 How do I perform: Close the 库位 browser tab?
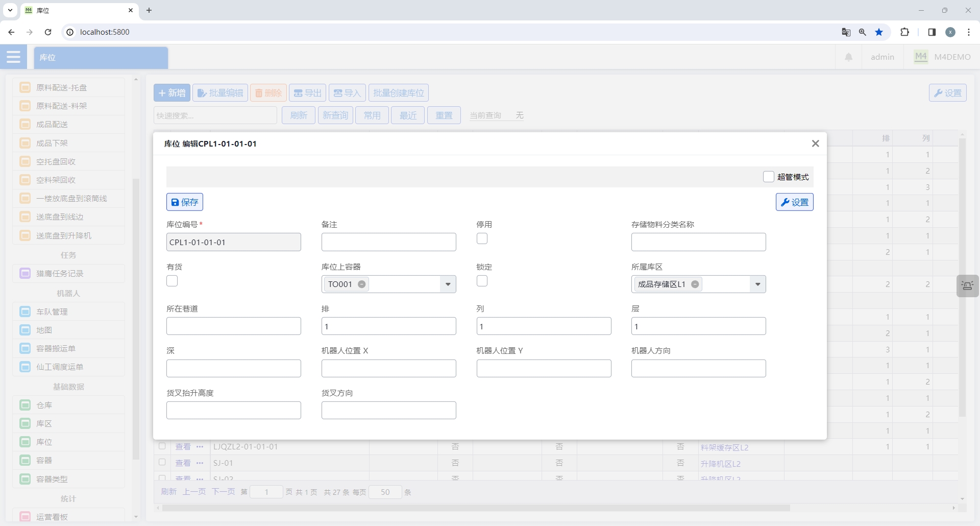click(131, 10)
